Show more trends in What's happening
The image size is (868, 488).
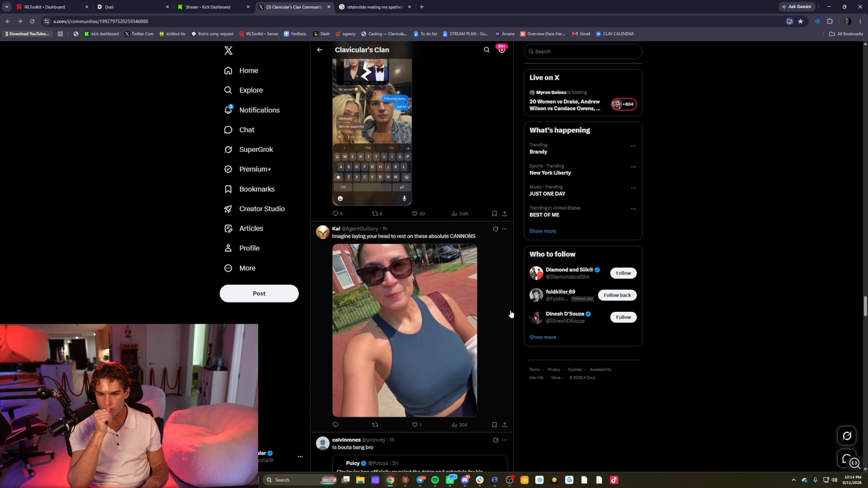[542, 231]
